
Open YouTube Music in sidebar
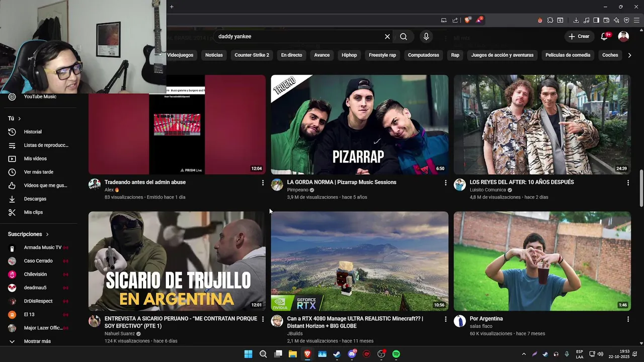pyautogui.click(x=40, y=97)
